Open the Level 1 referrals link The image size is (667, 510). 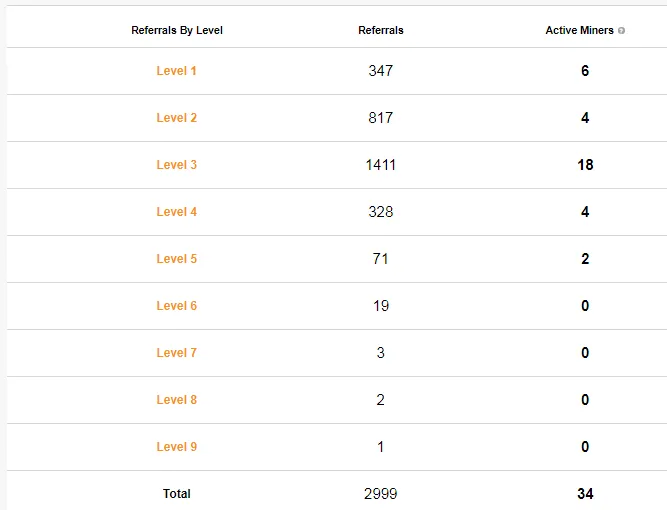[x=177, y=71]
